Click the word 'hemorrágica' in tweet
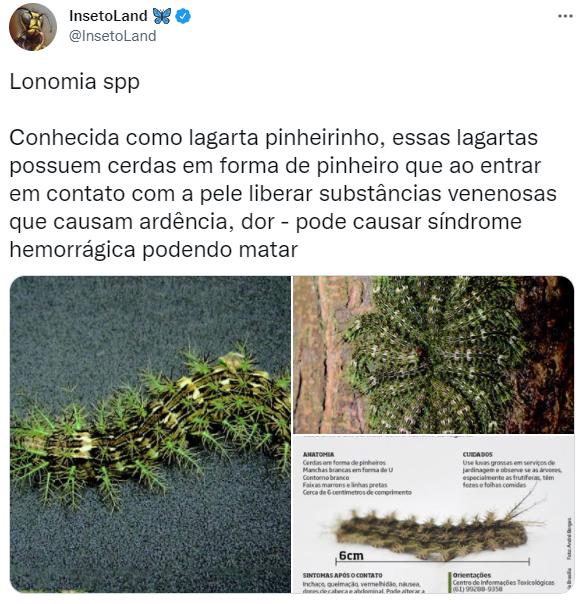This screenshot has width=586, height=604. (x=72, y=250)
